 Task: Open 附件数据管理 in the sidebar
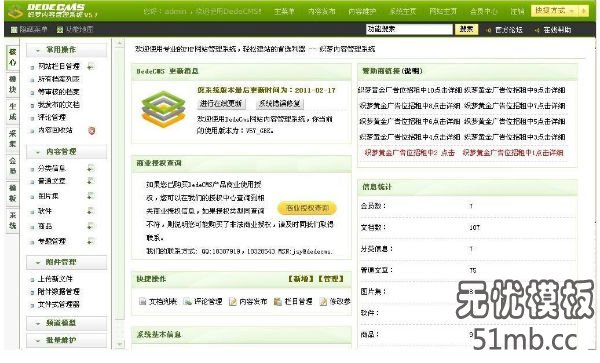59,292
